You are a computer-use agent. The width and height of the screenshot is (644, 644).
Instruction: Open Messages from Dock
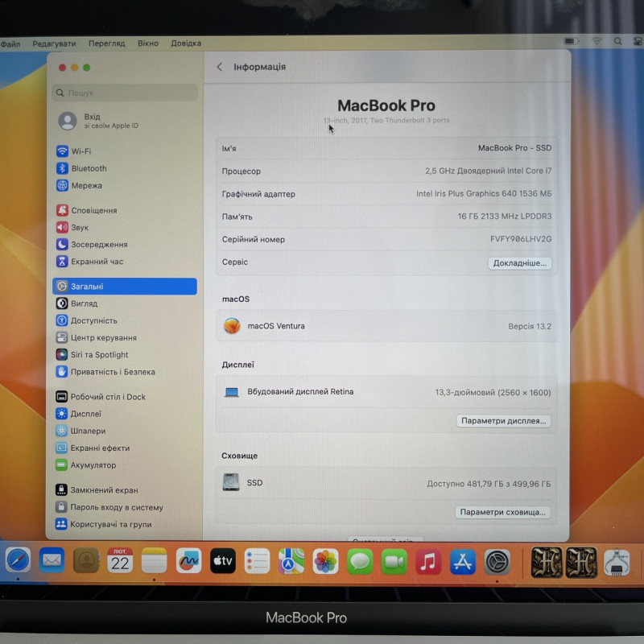[359, 561]
